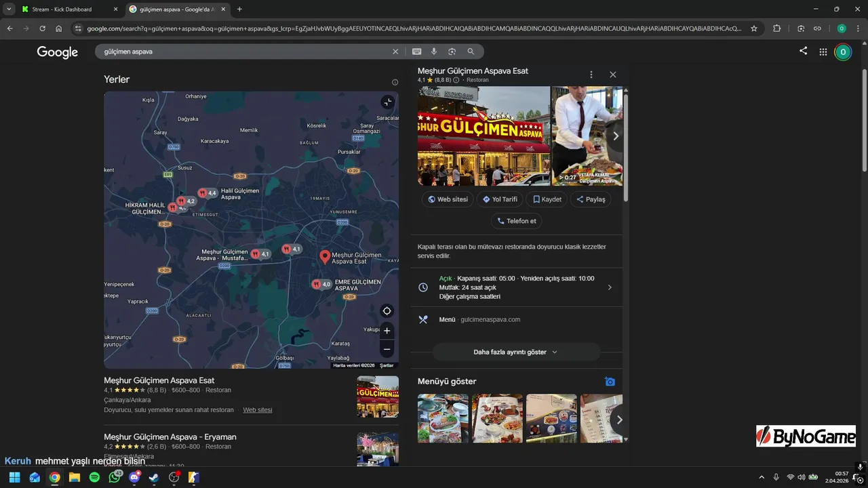This screenshot has height=488, width=868.
Task: Open the Web sitesi button in panel
Action: coord(448,199)
